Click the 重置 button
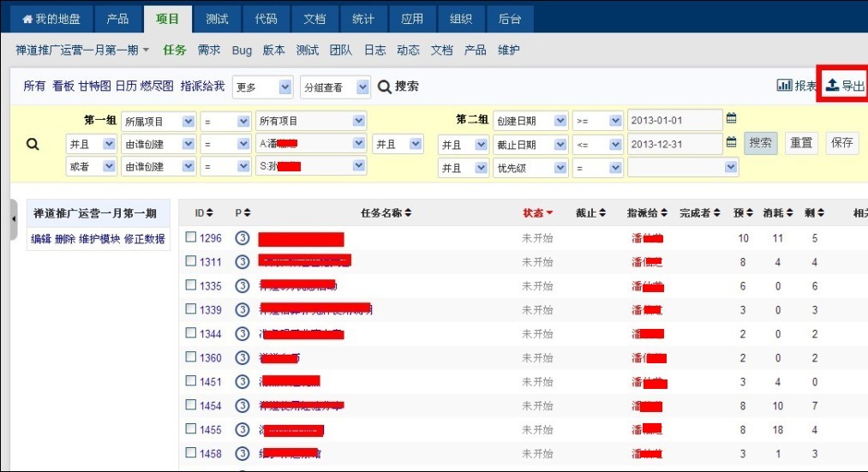 click(800, 143)
